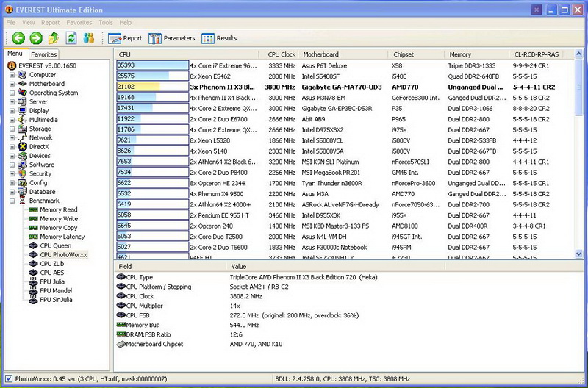The height and width of the screenshot is (388, 588).
Task: Show benchmark Results
Action: click(219, 38)
